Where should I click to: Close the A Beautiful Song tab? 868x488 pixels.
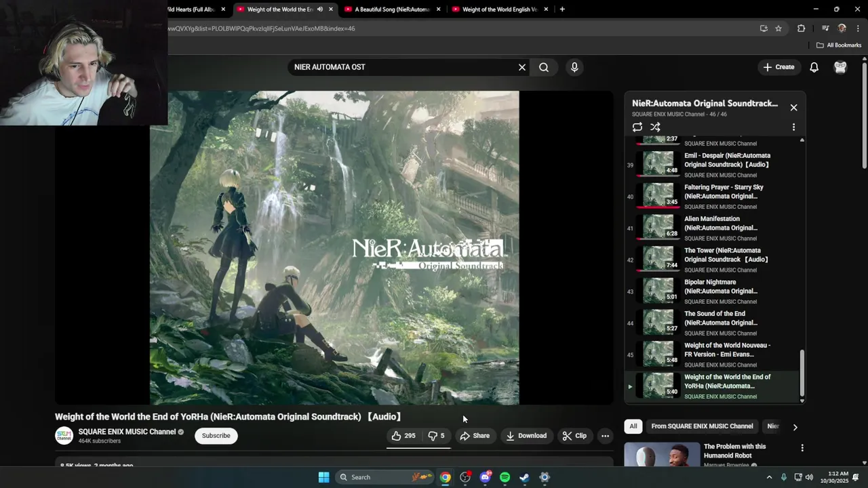(x=438, y=9)
